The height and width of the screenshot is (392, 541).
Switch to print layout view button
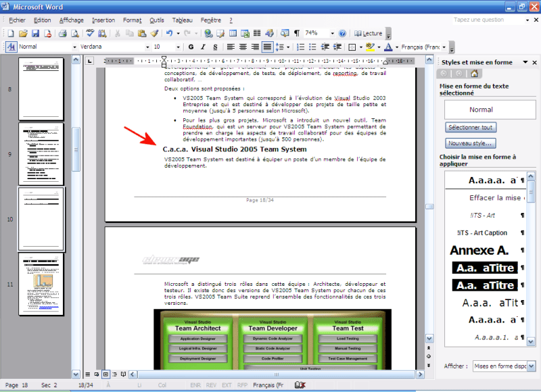tap(105, 374)
